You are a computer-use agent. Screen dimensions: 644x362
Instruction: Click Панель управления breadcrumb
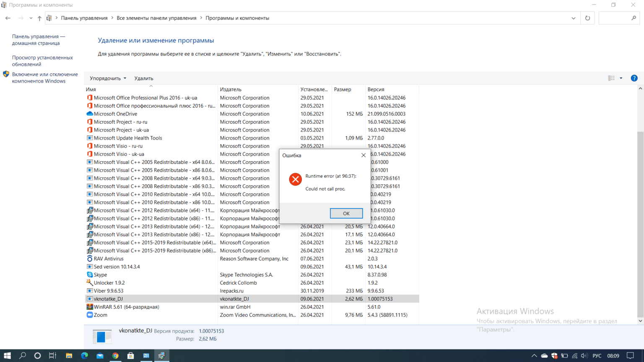pyautogui.click(x=84, y=18)
